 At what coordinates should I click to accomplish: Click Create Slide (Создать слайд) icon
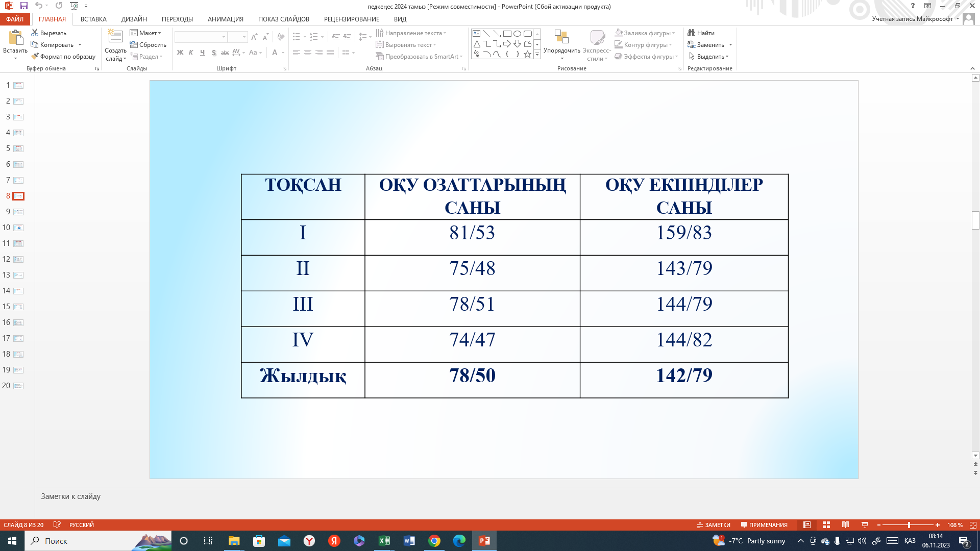pos(115,37)
